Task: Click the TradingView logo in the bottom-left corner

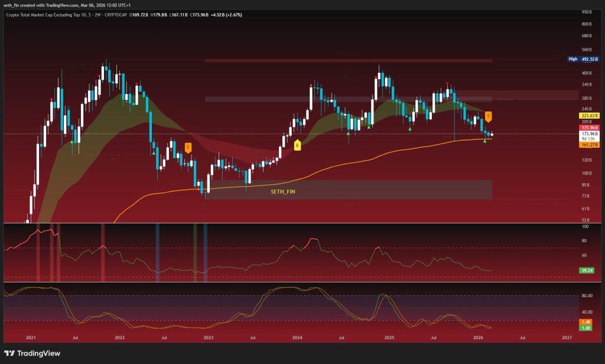Action: [32, 353]
